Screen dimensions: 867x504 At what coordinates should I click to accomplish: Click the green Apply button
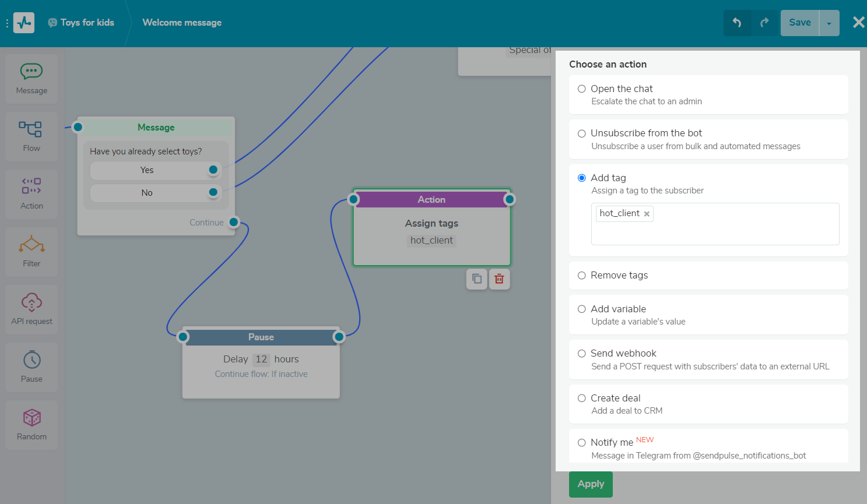pos(591,484)
